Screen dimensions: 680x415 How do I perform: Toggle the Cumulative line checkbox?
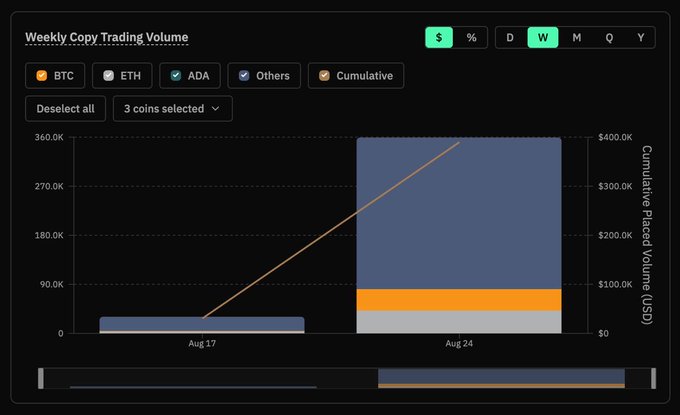324,75
